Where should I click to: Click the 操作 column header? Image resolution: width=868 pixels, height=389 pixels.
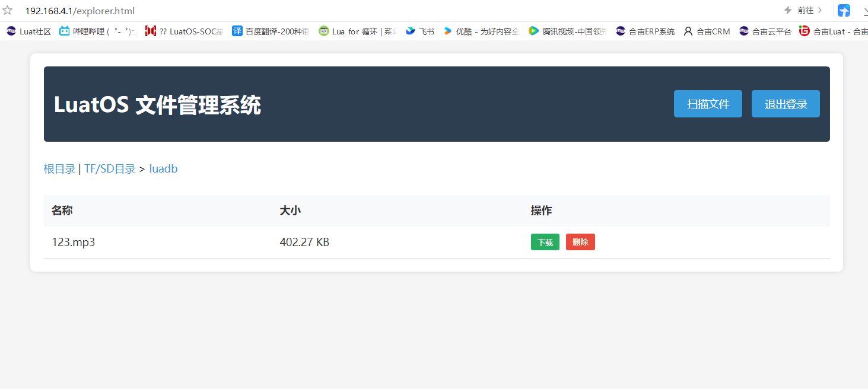(x=541, y=211)
